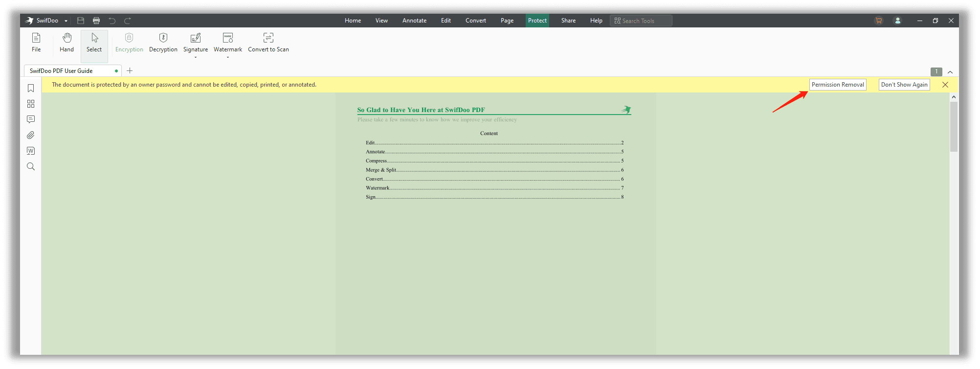Image resolution: width=980 pixels, height=369 pixels.
Task: Open the Word count sidebar icon
Action: point(31,151)
